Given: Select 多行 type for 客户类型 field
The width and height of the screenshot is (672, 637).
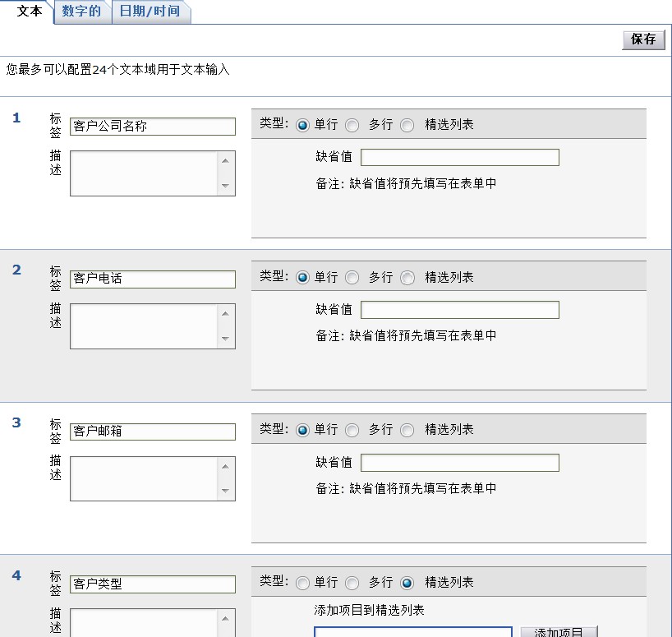Looking at the screenshot, I should click(x=352, y=582).
